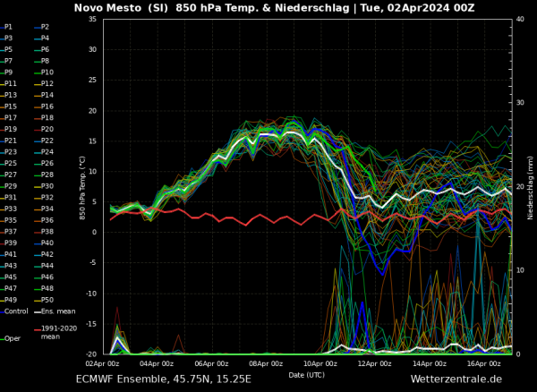Screen dimensions: 537x392
Task: Click the P49 legend entry
Action: click(x=8, y=300)
